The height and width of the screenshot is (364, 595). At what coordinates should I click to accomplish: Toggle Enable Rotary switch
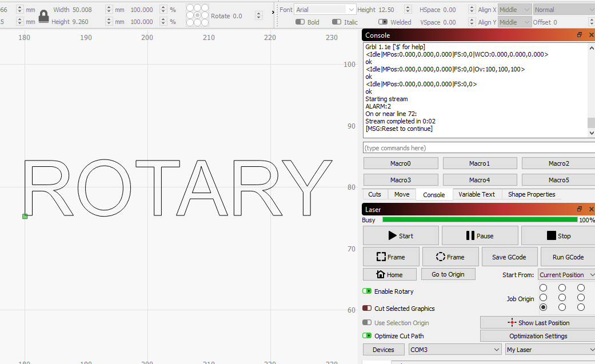[367, 291]
